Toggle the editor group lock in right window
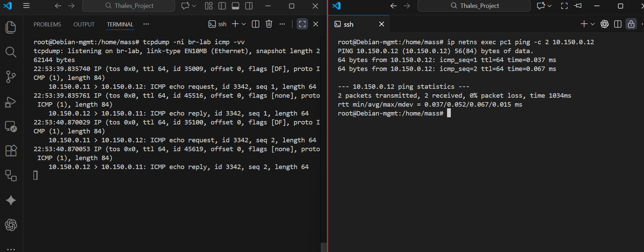 point(631,24)
